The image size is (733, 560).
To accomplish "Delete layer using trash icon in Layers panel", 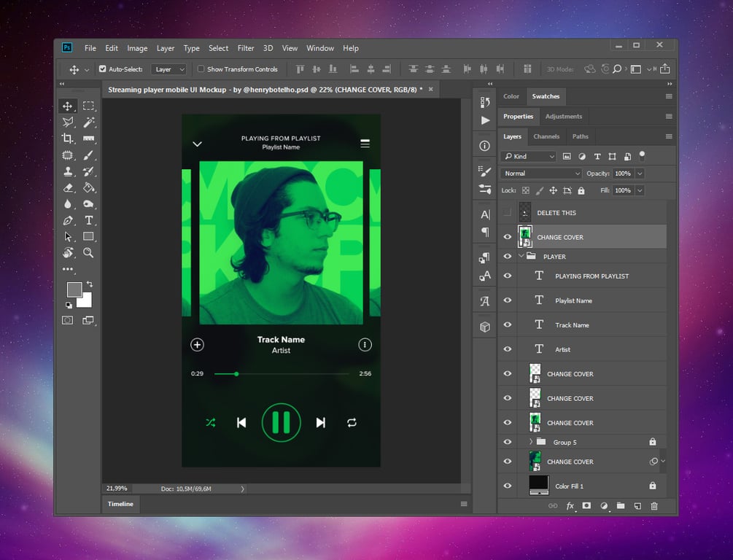I will (654, 506).
